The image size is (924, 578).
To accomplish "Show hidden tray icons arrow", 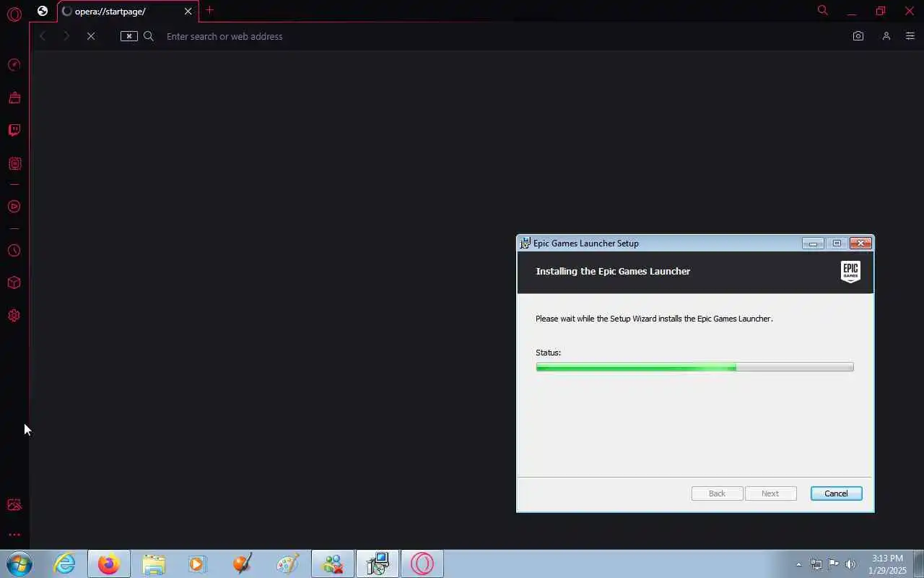I will 798,564.
